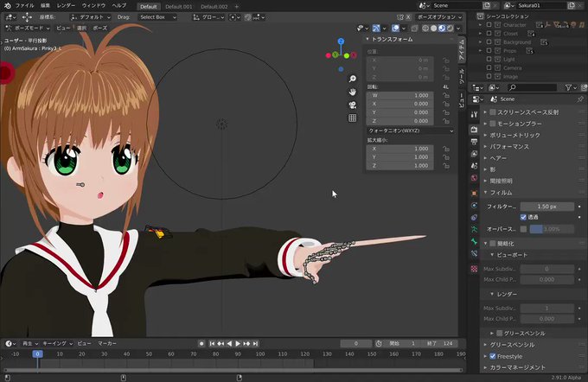
Task: Expand the Props collection
Action: click(480, 51)
